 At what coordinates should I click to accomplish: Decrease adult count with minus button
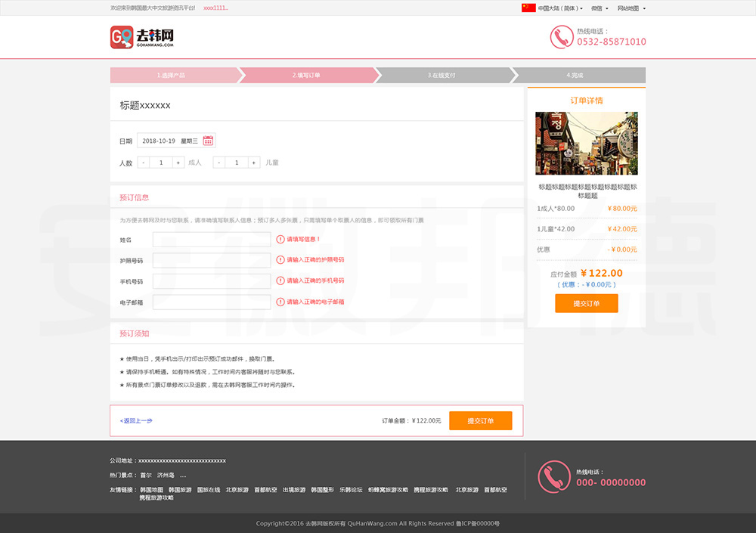click(x=144, y=163)
